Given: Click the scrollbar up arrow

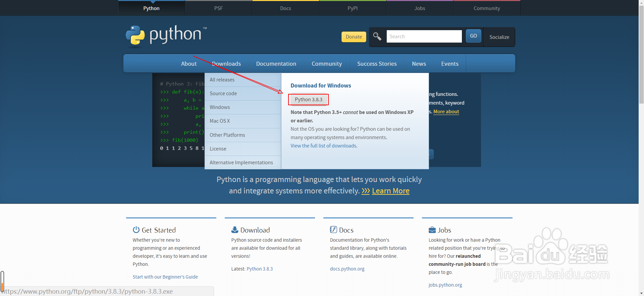Looking at the screenshot, I should click(641, 3).
